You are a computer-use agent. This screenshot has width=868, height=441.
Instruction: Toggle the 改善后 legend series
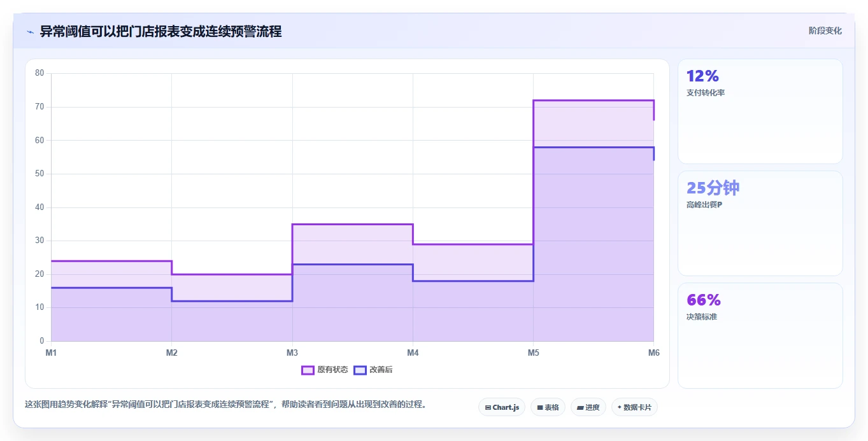(373, 370)
